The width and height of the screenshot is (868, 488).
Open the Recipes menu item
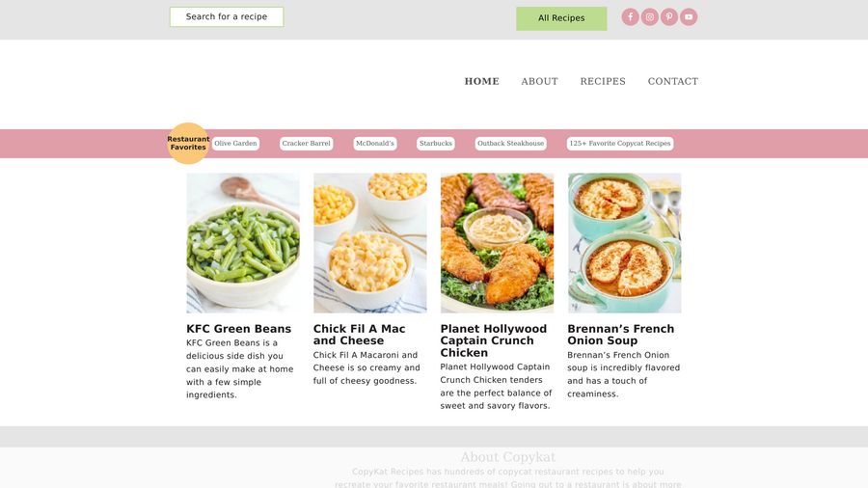coord(602,81)
